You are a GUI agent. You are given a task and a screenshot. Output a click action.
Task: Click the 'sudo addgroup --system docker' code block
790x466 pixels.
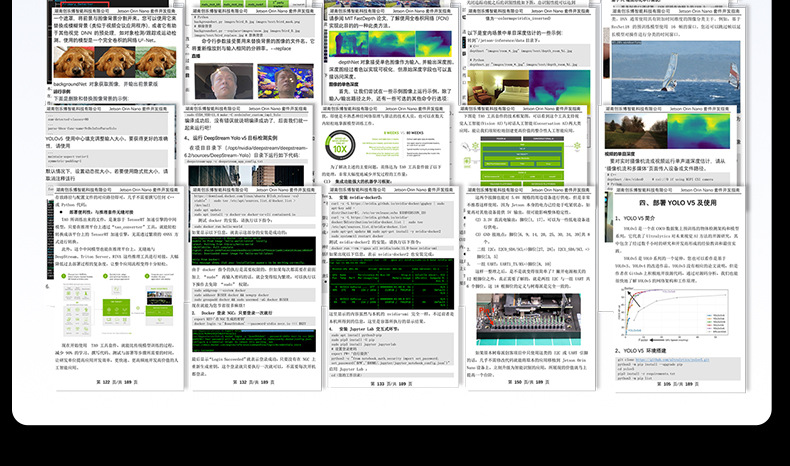253,295
